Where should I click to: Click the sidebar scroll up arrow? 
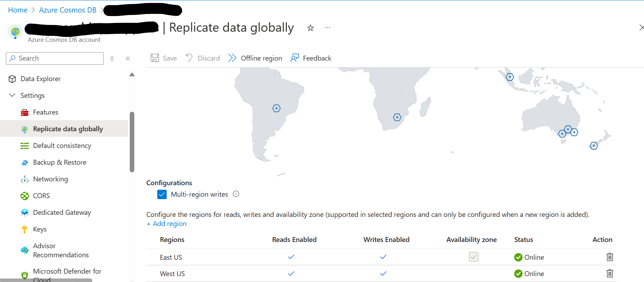(132, 75)
